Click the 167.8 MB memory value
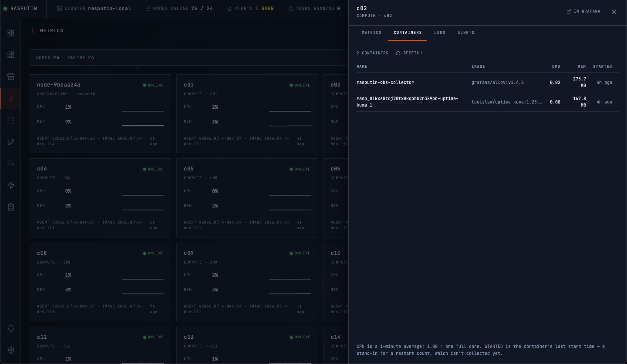This screenshot has width=627, height=364. tap(580, 102)
